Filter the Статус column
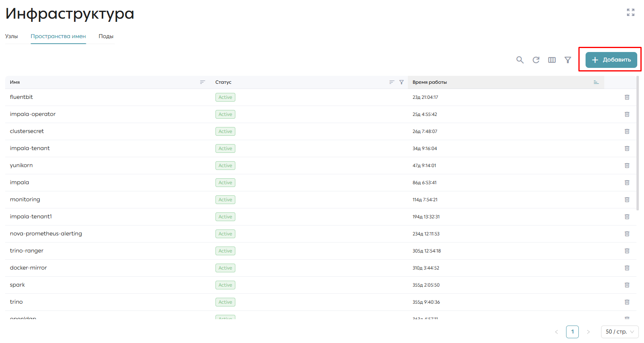Screen dimensions: 644x343 (x=402, y=82)
